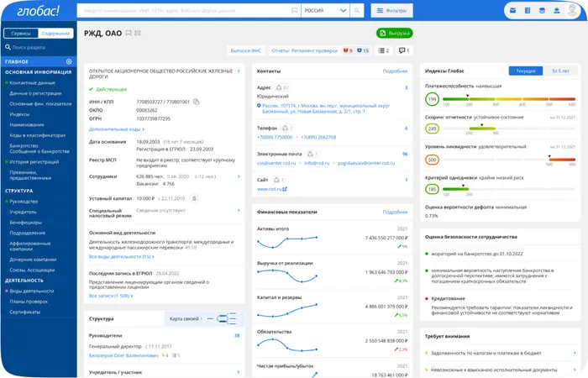Click the Активы итого trend chart

287,242
